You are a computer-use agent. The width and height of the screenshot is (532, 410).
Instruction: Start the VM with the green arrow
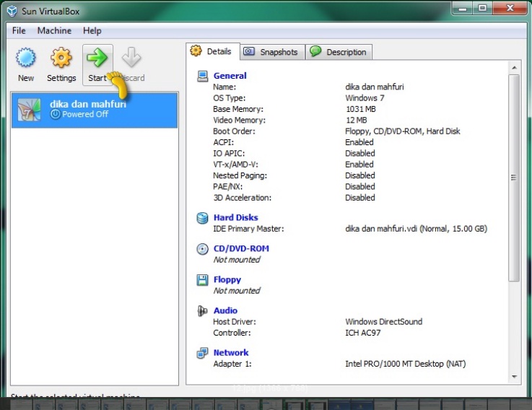pyautogui.click(x=97, y=57)
